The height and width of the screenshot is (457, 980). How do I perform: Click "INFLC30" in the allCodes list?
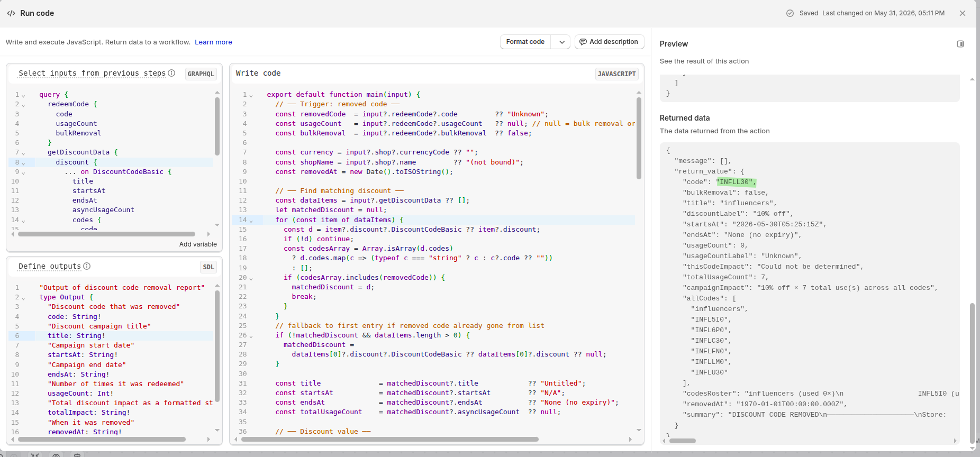click(x=711, y=341)
